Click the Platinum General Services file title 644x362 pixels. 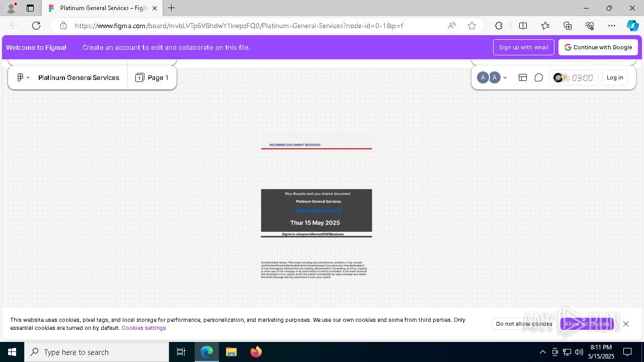coord(78,77)
